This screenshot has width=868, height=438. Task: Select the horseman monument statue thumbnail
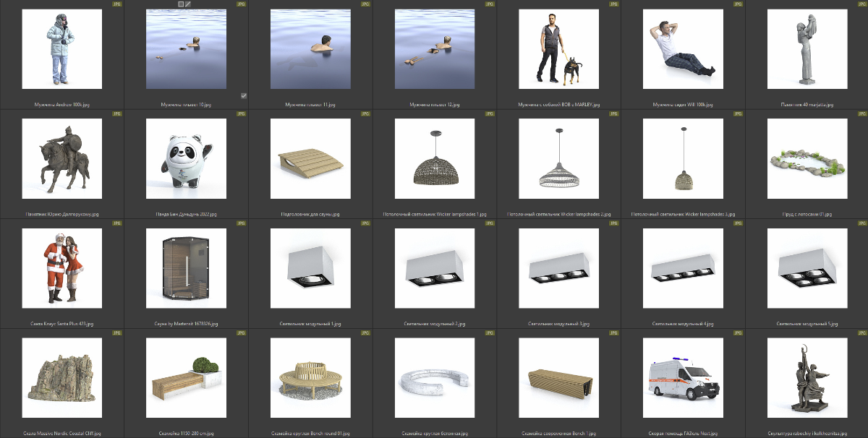click(62, 158)
